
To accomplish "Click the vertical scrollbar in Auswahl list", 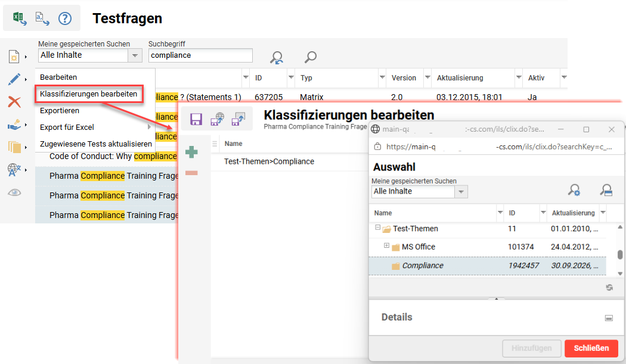I will click(x=619, y=254).
